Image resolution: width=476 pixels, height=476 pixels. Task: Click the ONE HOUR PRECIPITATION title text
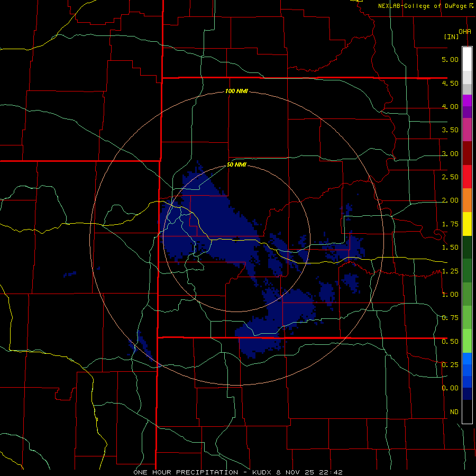pyautogui.click(x=186, y=472)
